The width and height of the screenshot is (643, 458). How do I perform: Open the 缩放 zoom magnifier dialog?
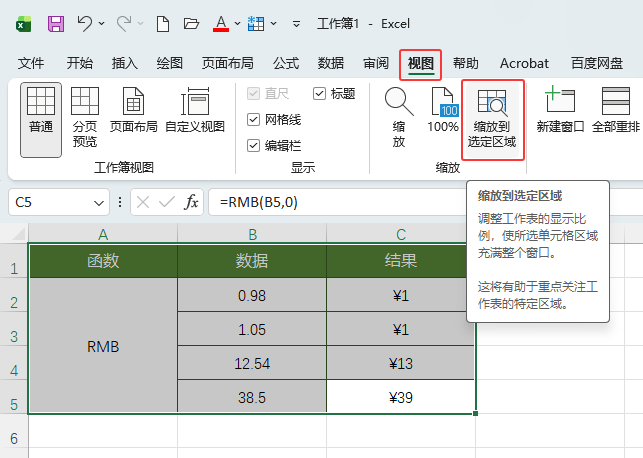coord(399,117)
